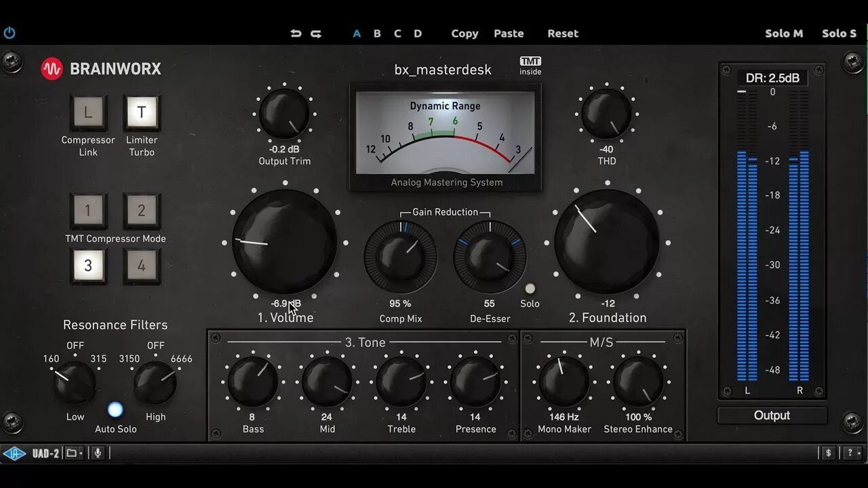Click the large Volume knob
The image size is (868, 488).
point(284,241)
